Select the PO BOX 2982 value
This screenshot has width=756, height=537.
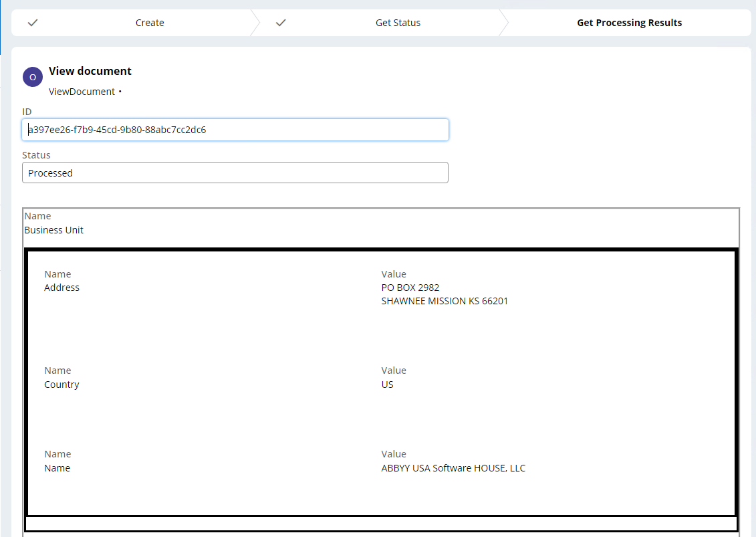click(x=410, y=288)
